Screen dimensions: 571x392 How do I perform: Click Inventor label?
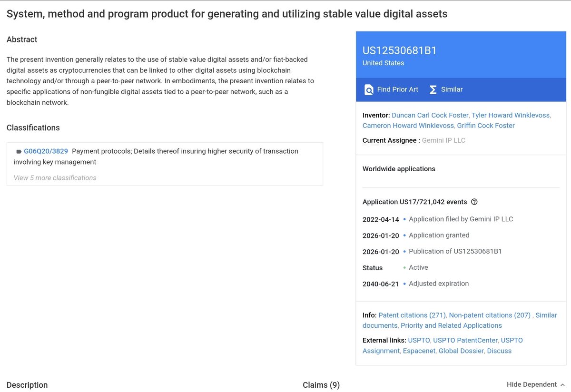tap(376, 115)
